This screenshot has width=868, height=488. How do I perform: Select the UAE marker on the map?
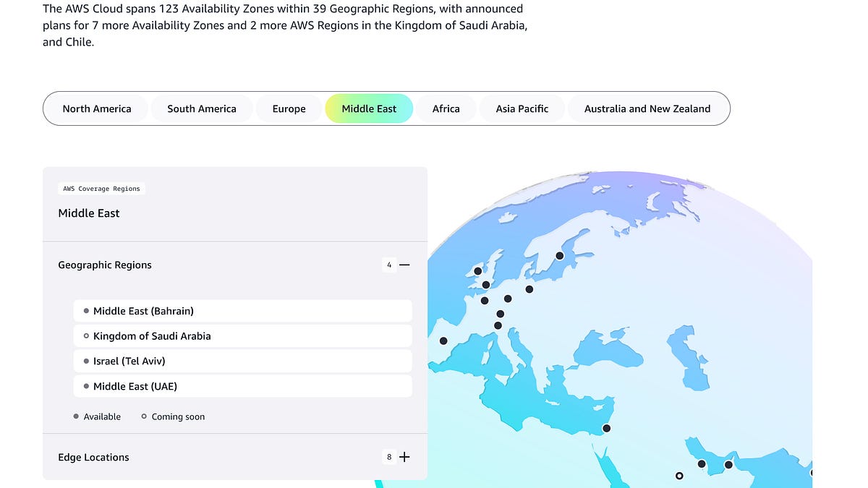(x=727, y=465)
